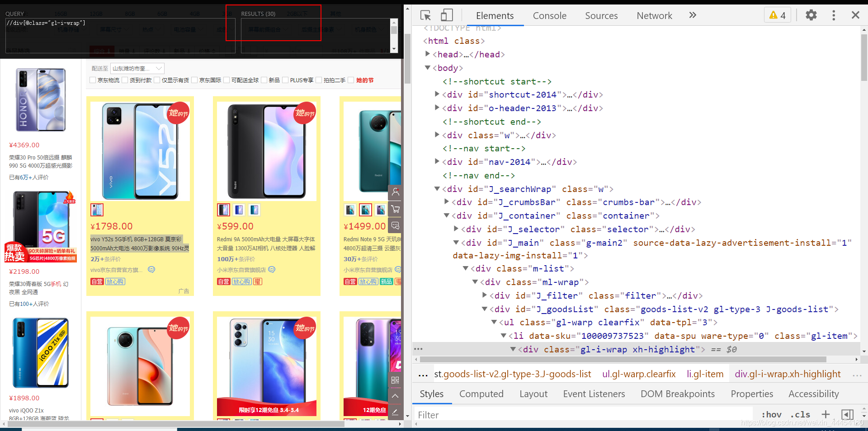The width and height of the screenshot is (868, 431).
Task: Open the DOM Breakpoints tab
Action: click(678, 394)
